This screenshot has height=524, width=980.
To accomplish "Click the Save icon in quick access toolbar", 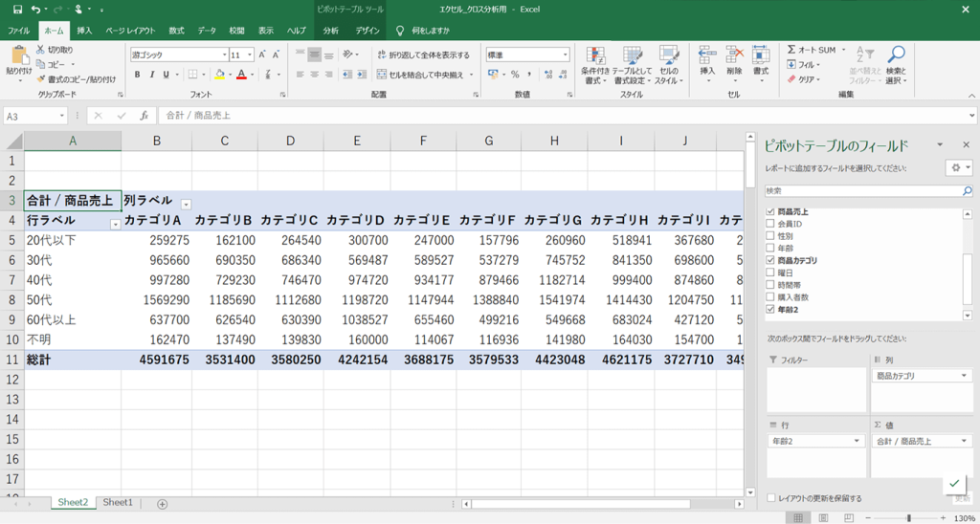I will click(x=17, y=10).
